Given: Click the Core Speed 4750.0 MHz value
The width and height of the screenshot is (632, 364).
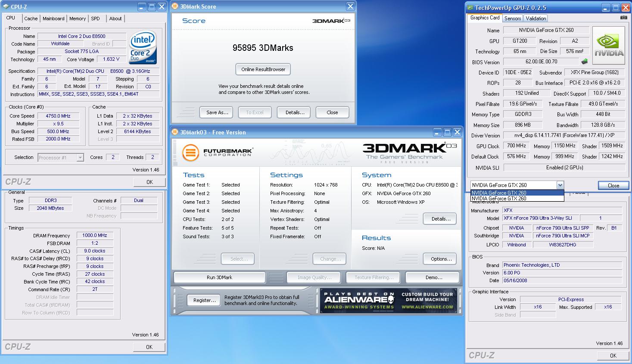Looking at the screenshot, I should (59, 116).
